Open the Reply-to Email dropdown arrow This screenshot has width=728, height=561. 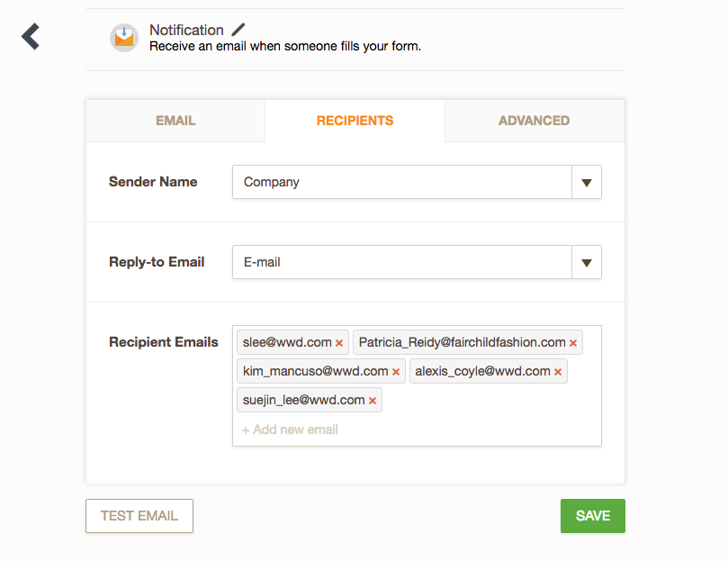[x=586, y=263]
